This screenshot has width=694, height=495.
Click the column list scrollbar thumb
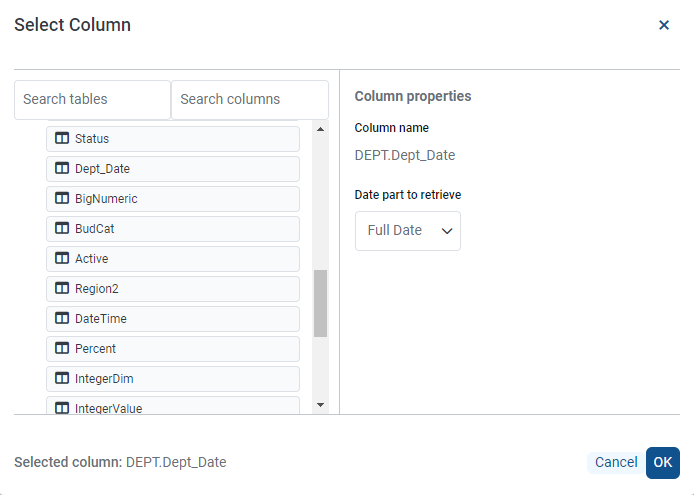tap(320, 303)
